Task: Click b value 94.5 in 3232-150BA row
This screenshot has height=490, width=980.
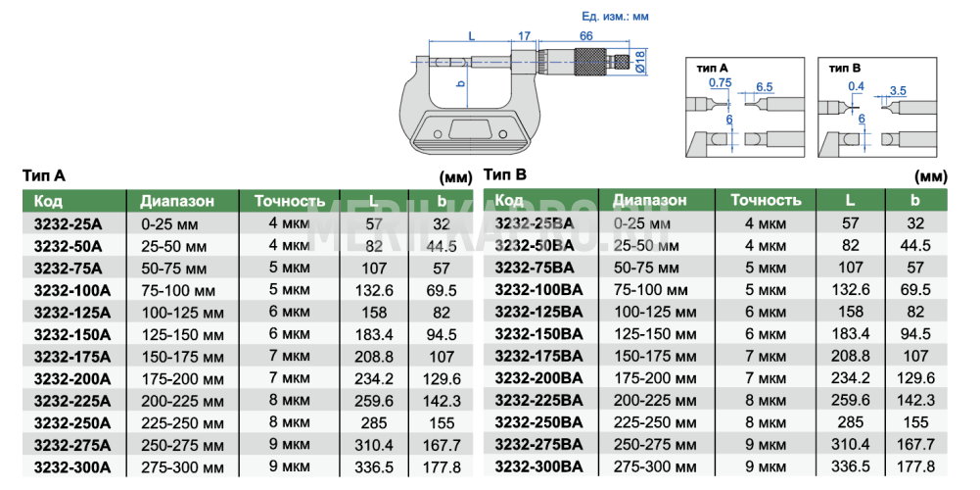Action: [x=916, y=333]
